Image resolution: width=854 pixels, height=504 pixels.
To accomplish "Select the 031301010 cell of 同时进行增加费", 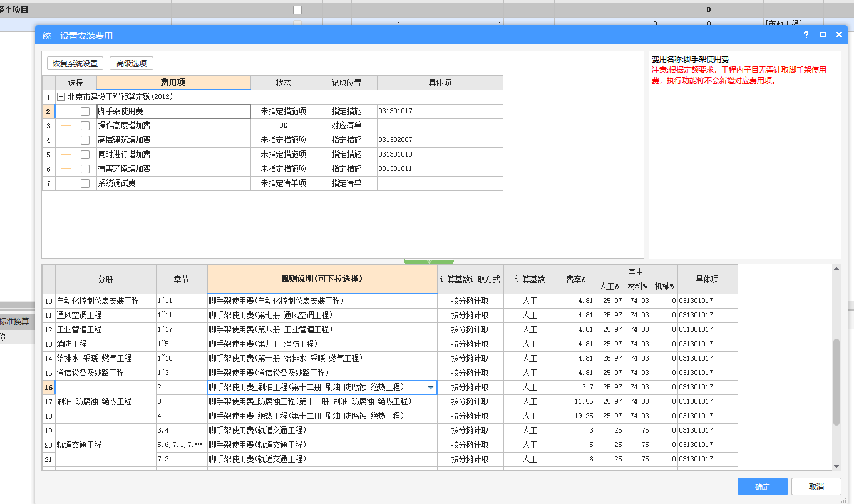I will point(440,155).
